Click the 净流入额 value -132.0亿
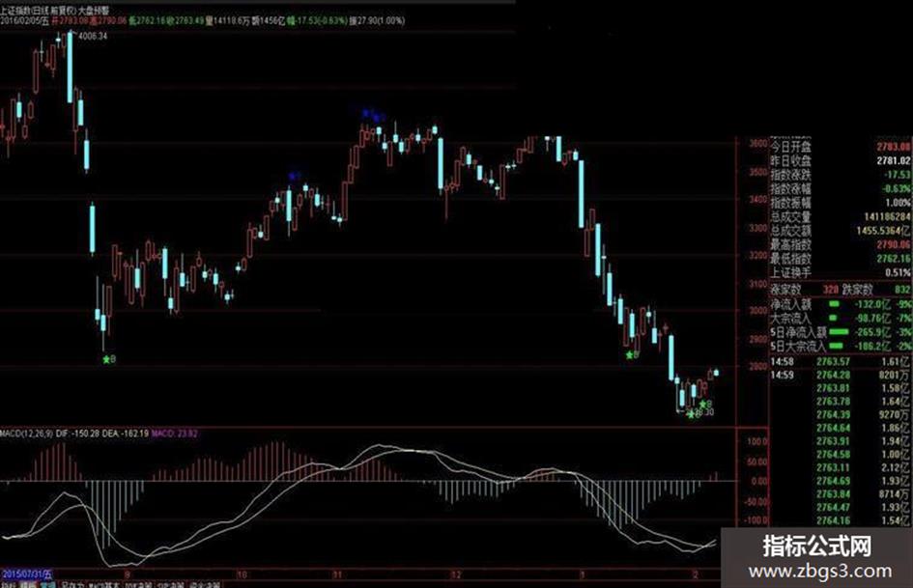Image resolution: width=913 pixels, height=588 pixels. tap(872, 304)
